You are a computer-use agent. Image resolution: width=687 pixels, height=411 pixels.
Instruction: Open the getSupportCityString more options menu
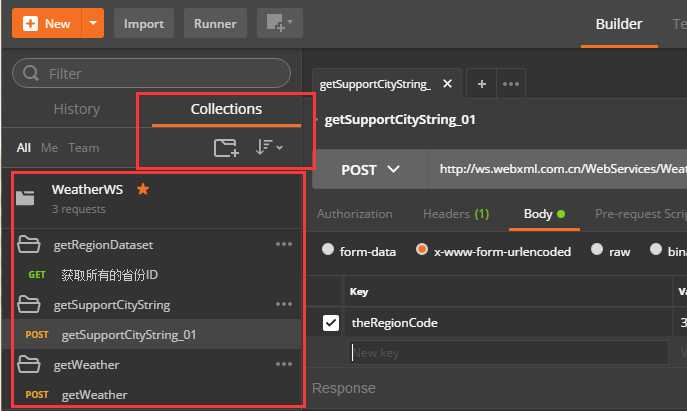coord(284,304)
